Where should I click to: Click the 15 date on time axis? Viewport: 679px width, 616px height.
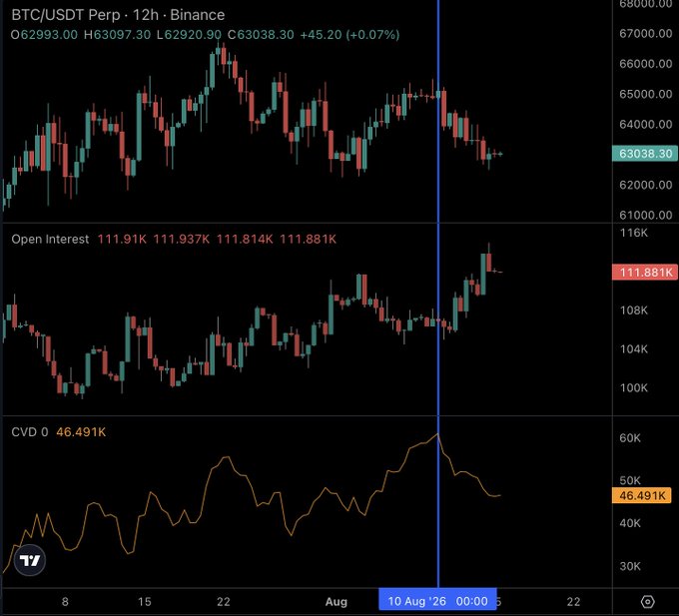pos(144,602)
